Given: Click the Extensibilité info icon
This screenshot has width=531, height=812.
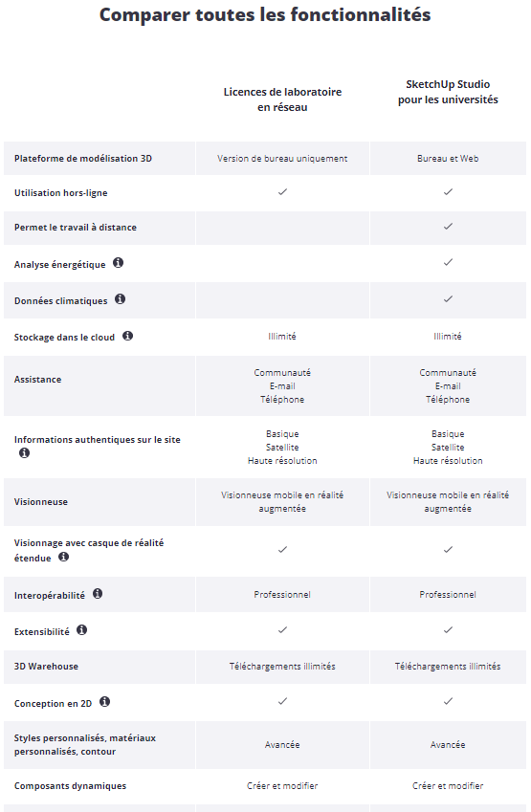Looking at the screenshot, I should click(82, 629).
